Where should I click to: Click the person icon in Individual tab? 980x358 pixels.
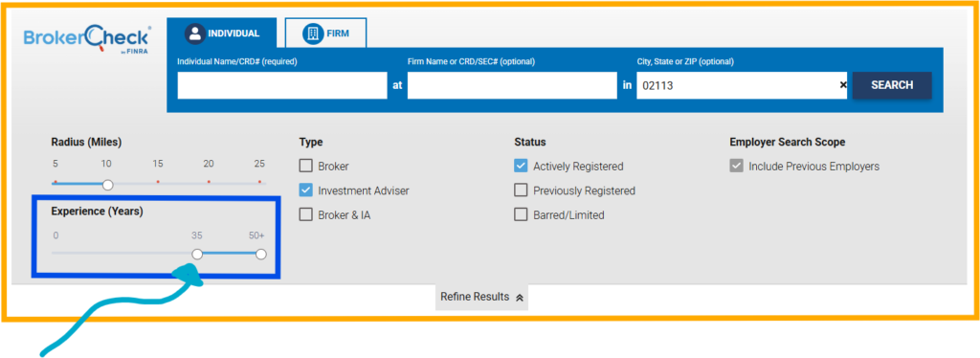point(195,34)
